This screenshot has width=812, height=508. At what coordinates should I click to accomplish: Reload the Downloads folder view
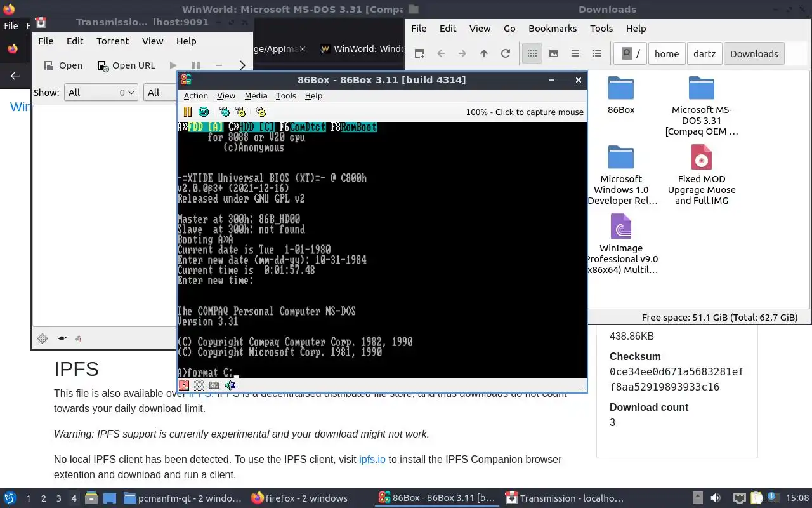point(506,53)
